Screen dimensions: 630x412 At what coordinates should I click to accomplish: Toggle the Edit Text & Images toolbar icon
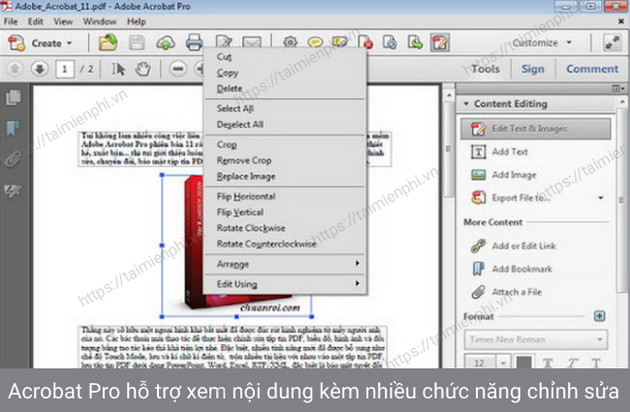click(x=440, y=42)
